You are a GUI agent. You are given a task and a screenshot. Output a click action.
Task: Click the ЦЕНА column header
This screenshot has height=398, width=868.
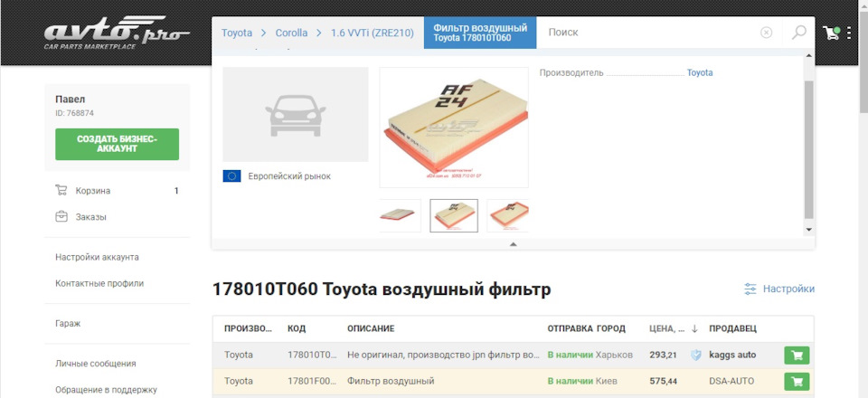667,329
